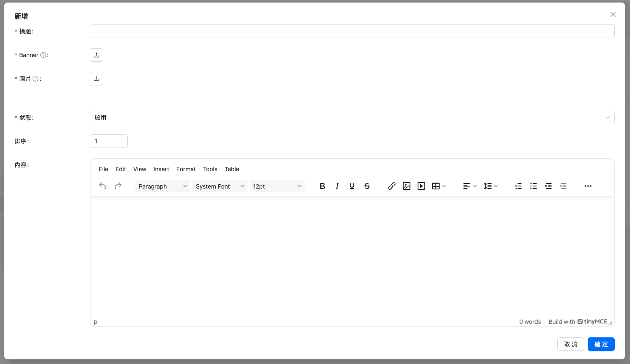This screenshot has height=364, width=630.
Task: Apply italic formatting in the editor
Action: pos(337,186)
